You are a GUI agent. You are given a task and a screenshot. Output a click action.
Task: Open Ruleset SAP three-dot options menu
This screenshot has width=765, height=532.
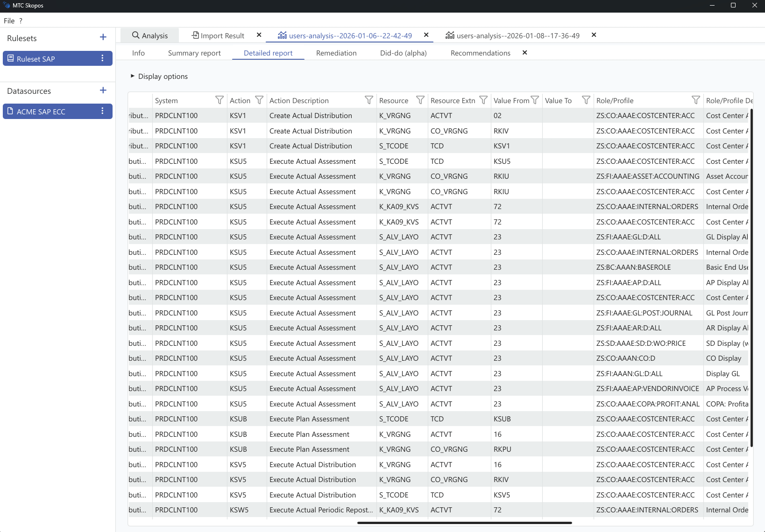[x=102, y=58]
